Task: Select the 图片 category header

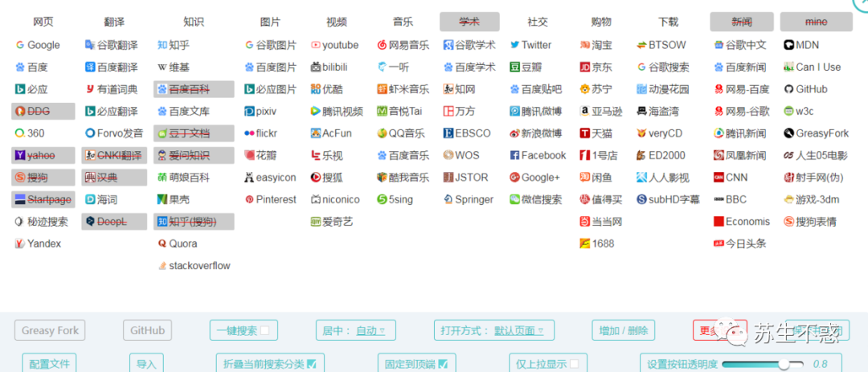Action: (x=270, y=22)
